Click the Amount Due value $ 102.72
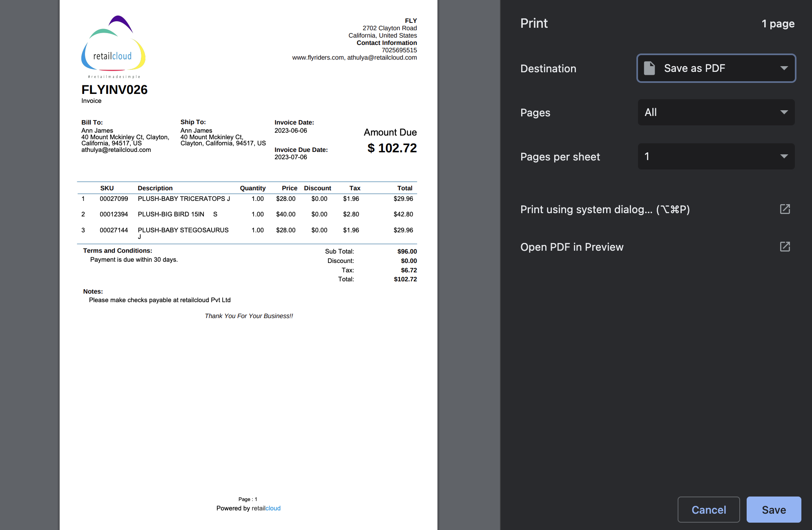 click(x=392, y=148)
